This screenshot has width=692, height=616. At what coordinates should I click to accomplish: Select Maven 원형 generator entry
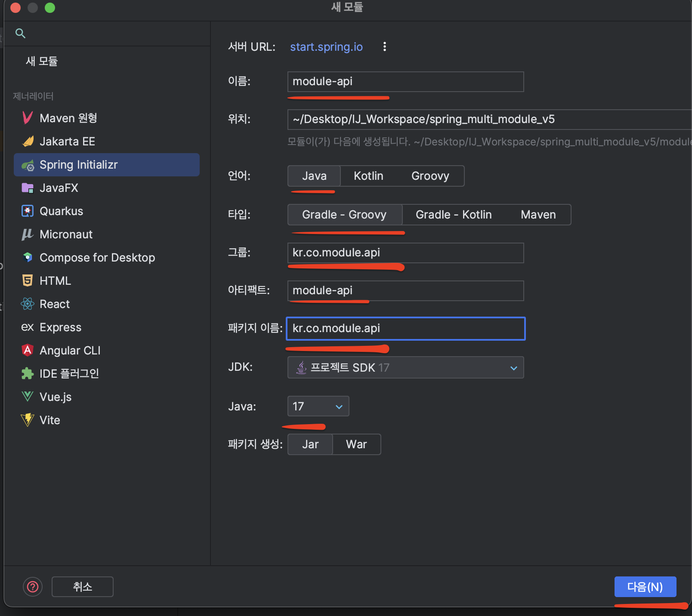(107, 118)
